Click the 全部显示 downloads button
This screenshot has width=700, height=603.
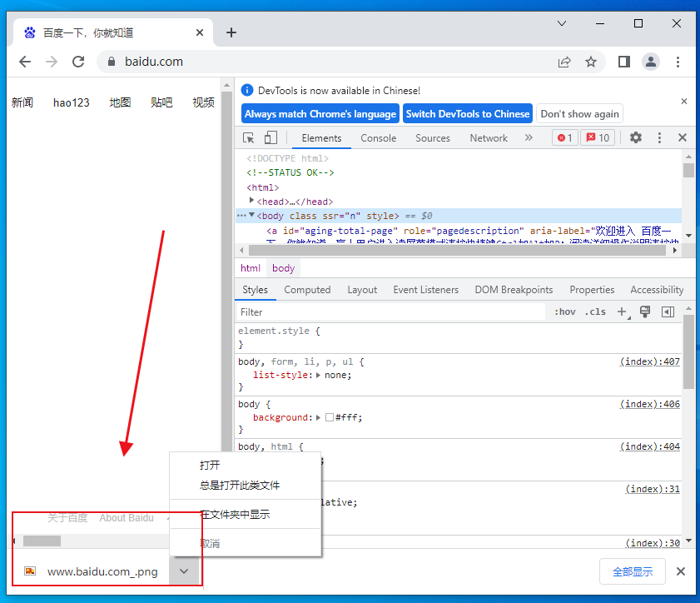[633, 571]
